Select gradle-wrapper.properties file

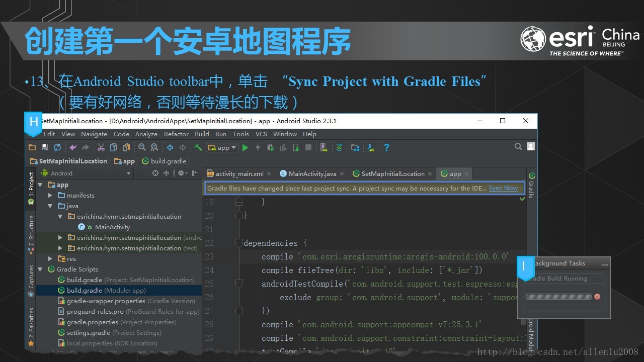point(126,301)
